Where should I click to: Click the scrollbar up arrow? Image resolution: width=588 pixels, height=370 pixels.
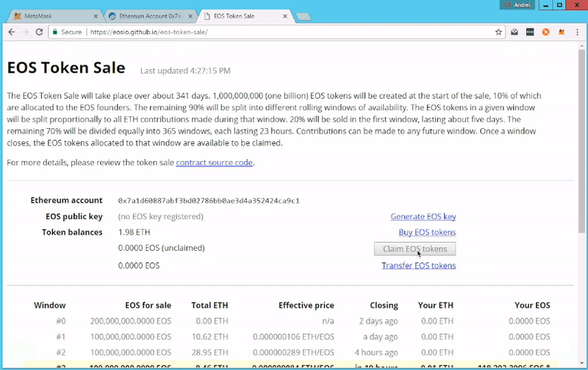581,45
